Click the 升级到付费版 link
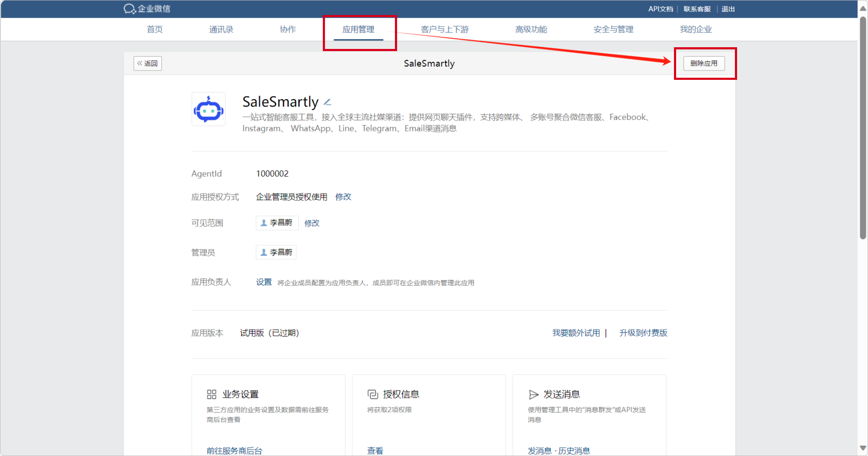Screen dimensions: 868x456 pyautogui.click(x=643, y=333)
